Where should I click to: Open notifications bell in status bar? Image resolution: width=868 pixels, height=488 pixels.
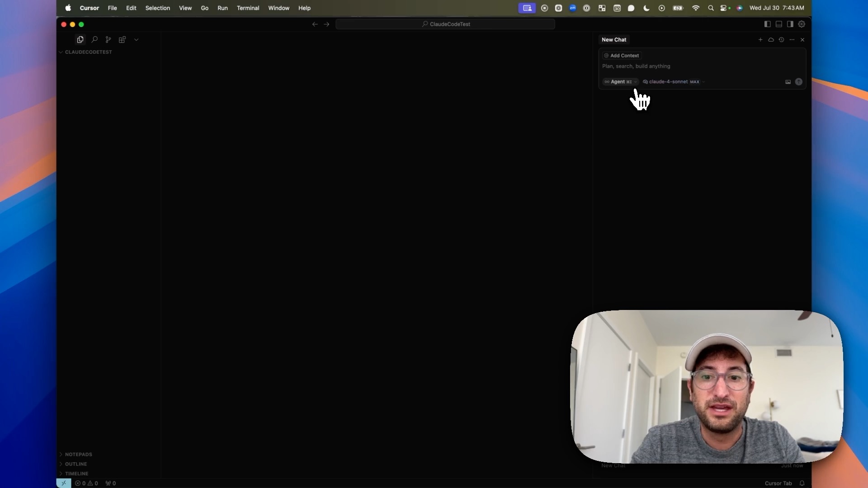click(802, 483)
